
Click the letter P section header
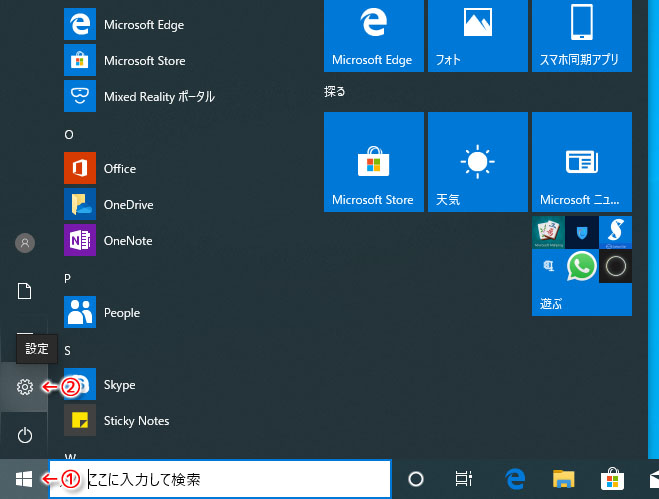tap(67, 279)
